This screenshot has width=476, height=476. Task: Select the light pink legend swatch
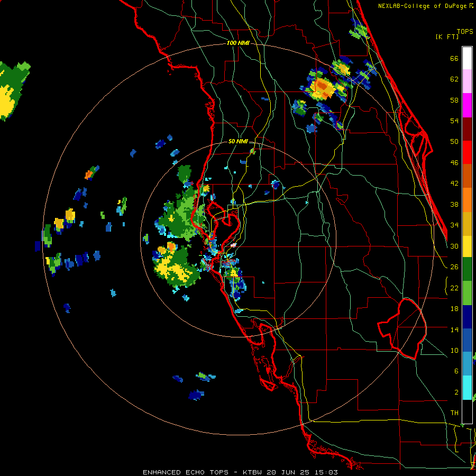pos(467,81)
